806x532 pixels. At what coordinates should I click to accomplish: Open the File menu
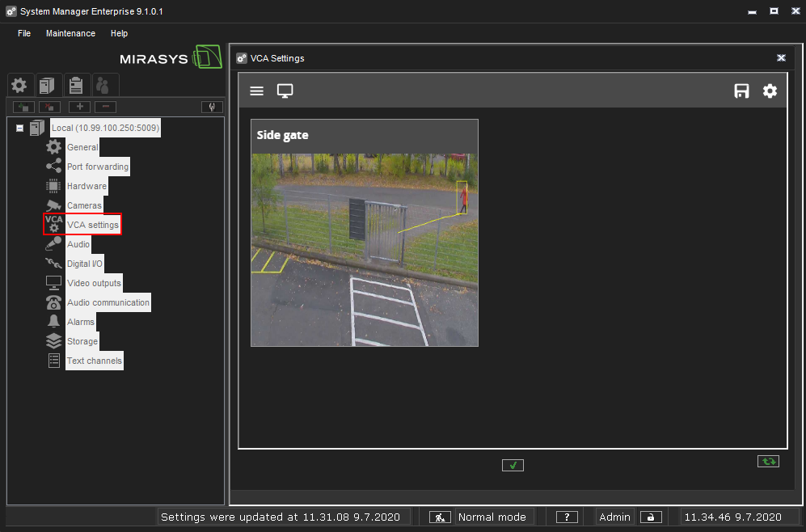(23, 33)
